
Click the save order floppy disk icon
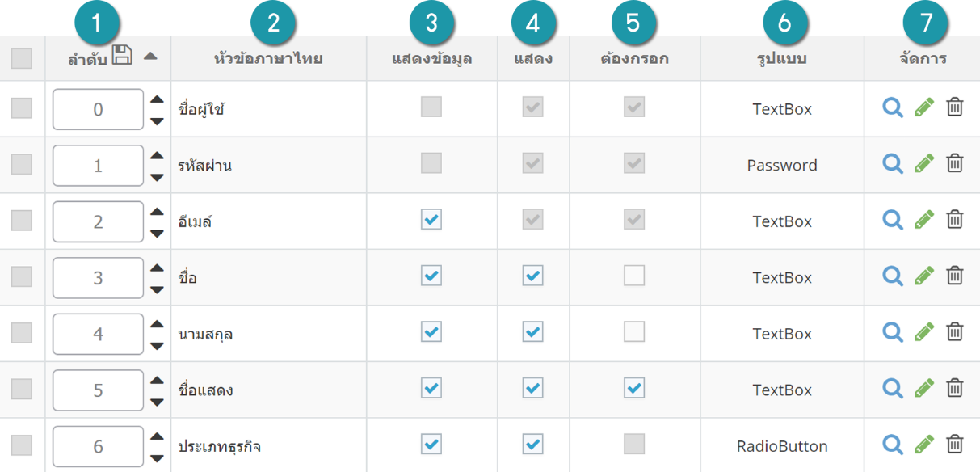pos(122,55)
